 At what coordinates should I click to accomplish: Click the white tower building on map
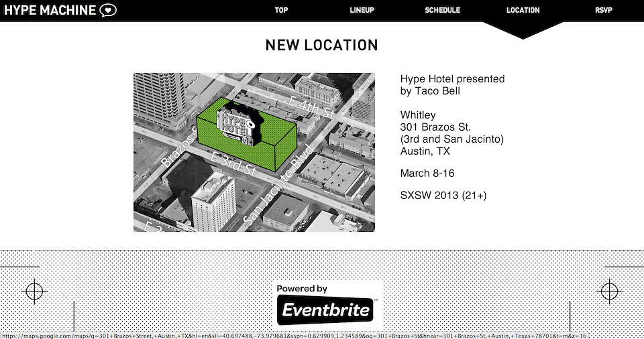213,202
